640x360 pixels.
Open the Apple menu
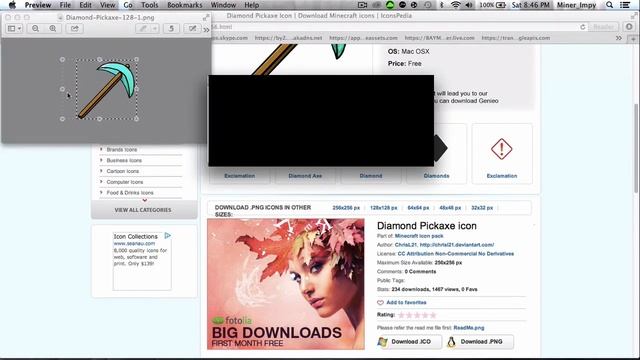(x=12, y=5)
